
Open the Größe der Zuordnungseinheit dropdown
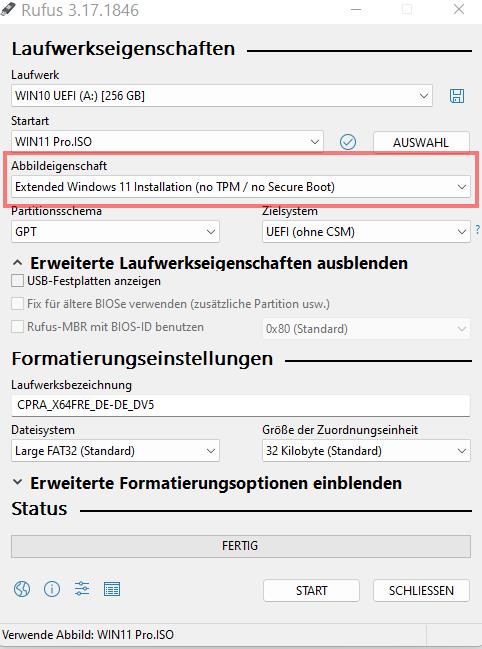366,451
